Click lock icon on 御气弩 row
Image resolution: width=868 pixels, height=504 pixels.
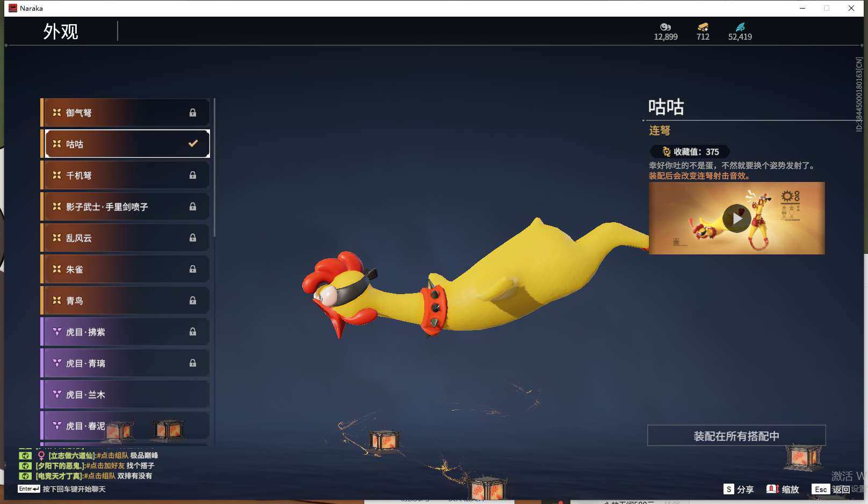pyautogui.click(x=193, y=113)
